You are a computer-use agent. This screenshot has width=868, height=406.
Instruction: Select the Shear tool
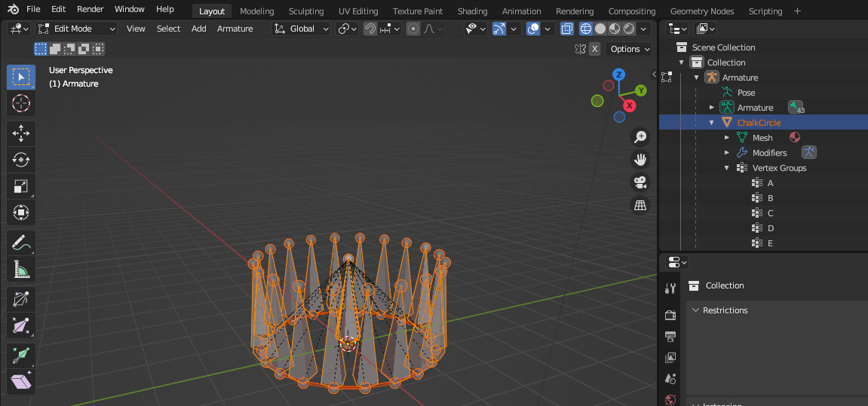coord(21,382)
